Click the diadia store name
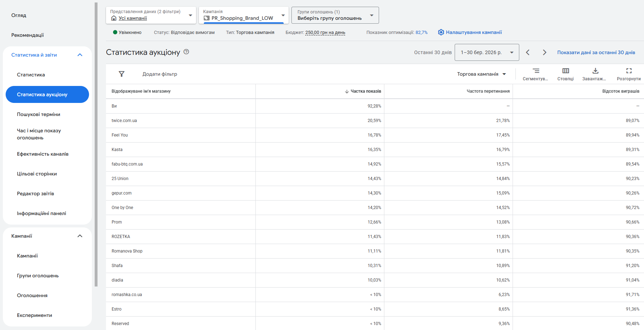 [117, 280]
